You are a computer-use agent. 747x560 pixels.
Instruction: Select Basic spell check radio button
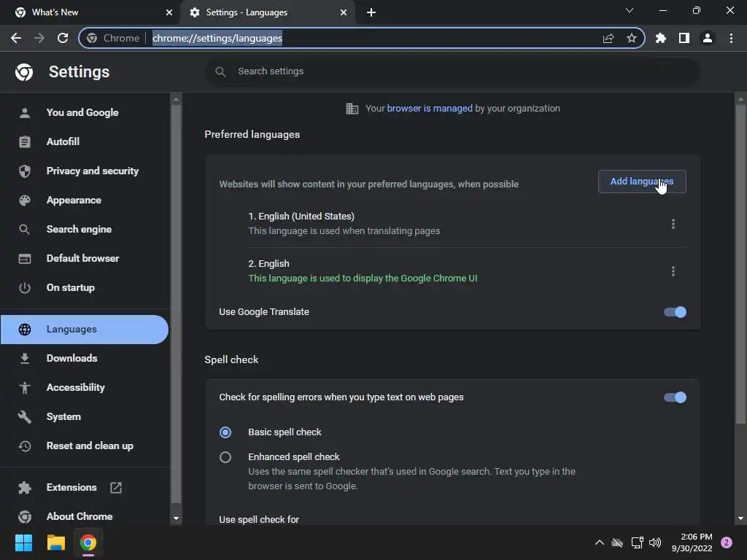(225, 432)
